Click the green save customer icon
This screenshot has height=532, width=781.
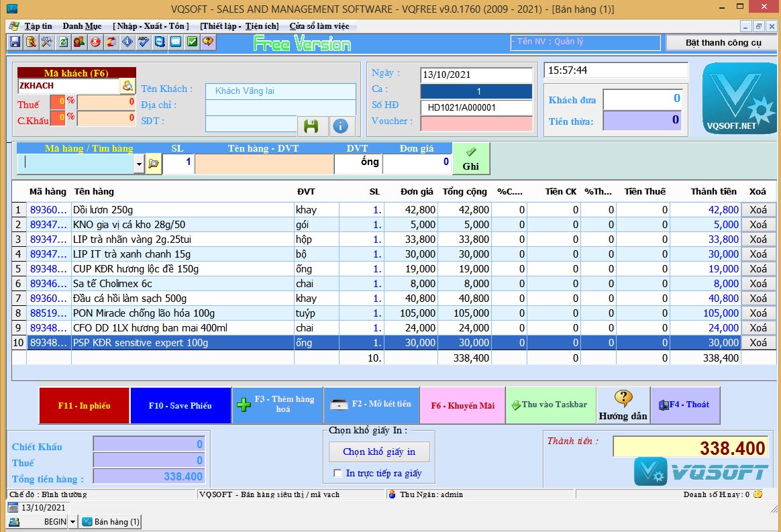point(312,126)
